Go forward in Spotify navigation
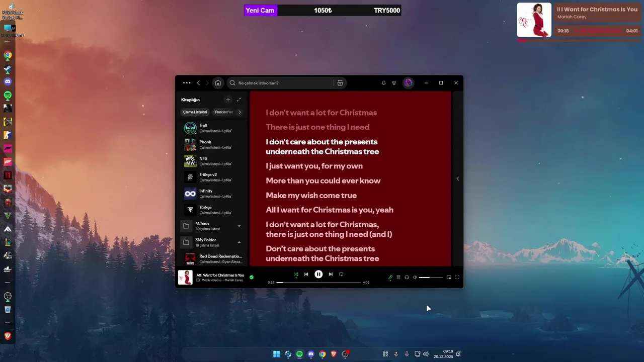The image size is (644, 362). (207, 83)
